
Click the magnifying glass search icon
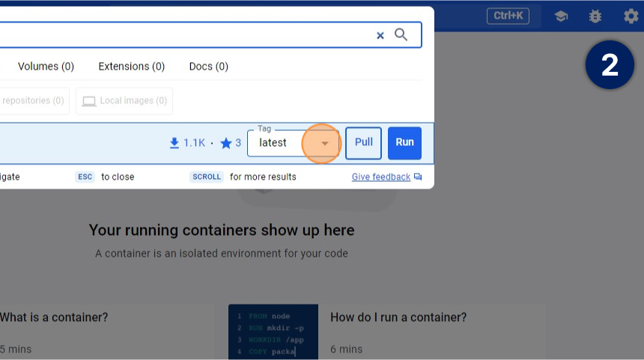(x=401, y=34)
